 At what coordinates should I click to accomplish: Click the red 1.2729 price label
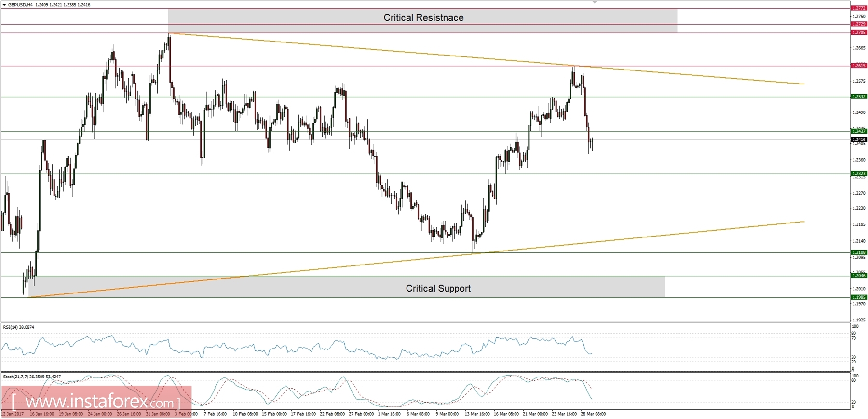[x=858, y=24]
